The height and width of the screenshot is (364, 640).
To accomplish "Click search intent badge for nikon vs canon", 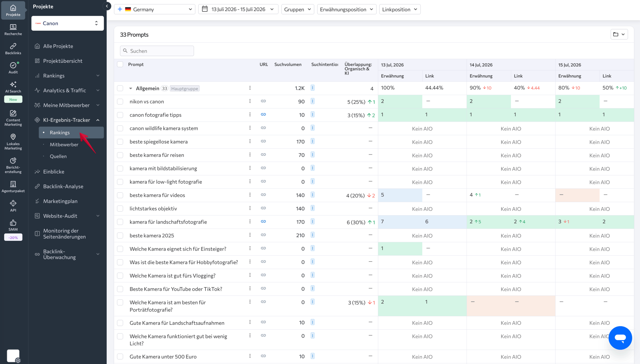I will point(312,101).
